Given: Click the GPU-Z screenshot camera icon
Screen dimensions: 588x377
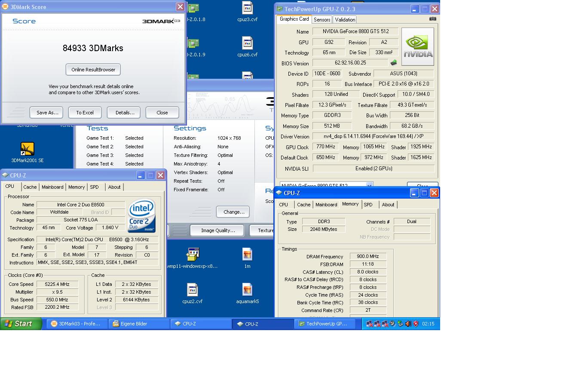Looking at the screenshot, I should click(x=433, y=19).
